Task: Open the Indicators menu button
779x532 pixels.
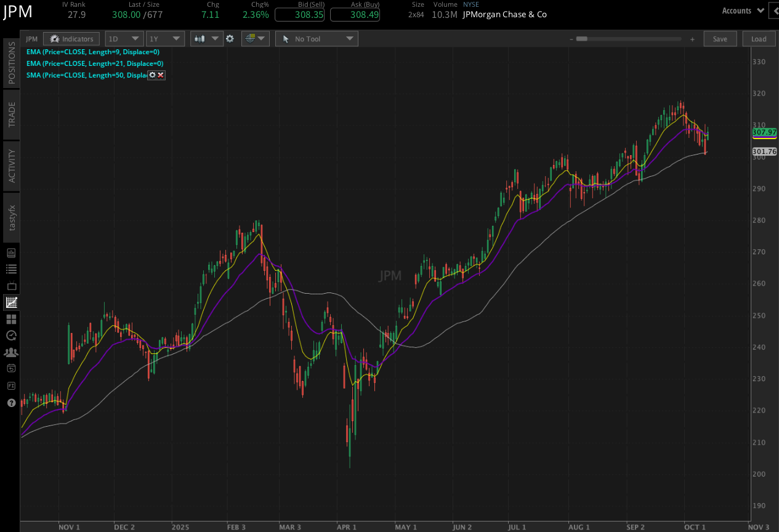Action: coord(71,39)
